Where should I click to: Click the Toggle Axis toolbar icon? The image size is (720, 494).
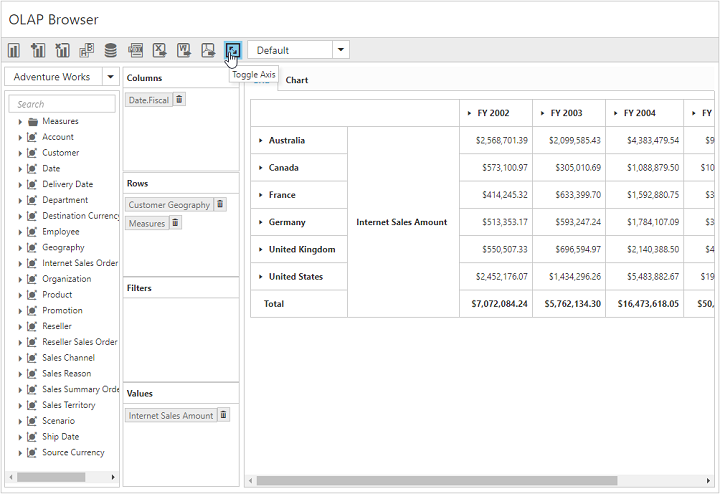(233, 50)
